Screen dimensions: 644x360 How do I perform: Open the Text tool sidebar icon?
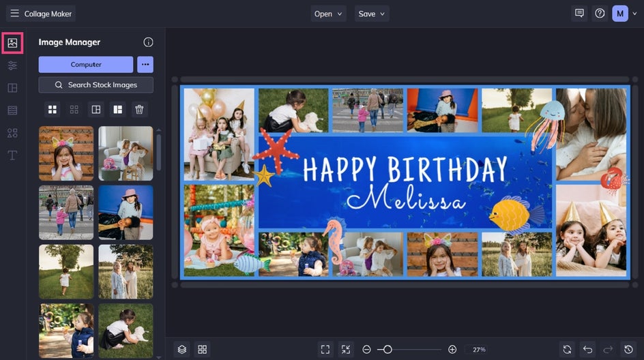(x=12, y=155)
